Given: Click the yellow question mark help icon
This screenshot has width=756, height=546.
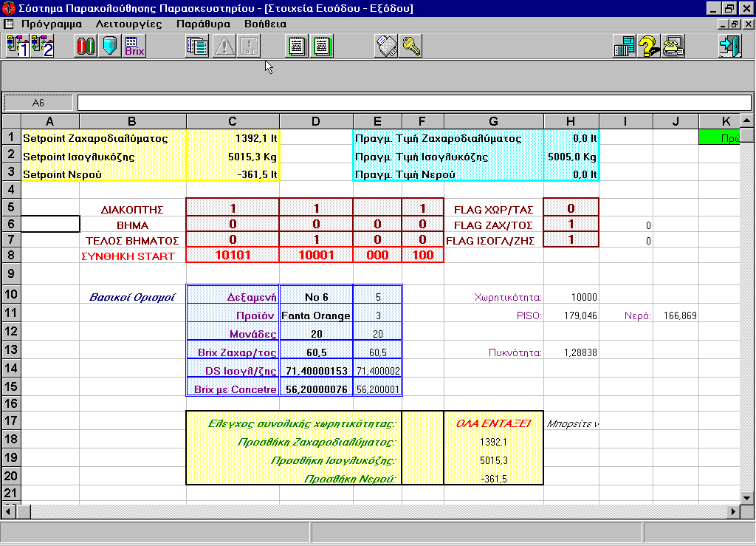Looking at the screenshot, I should pos(649,47).
